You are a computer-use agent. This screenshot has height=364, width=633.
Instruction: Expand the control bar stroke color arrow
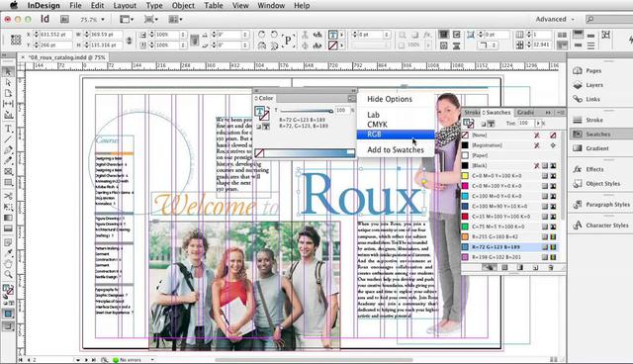coord(342,45)
